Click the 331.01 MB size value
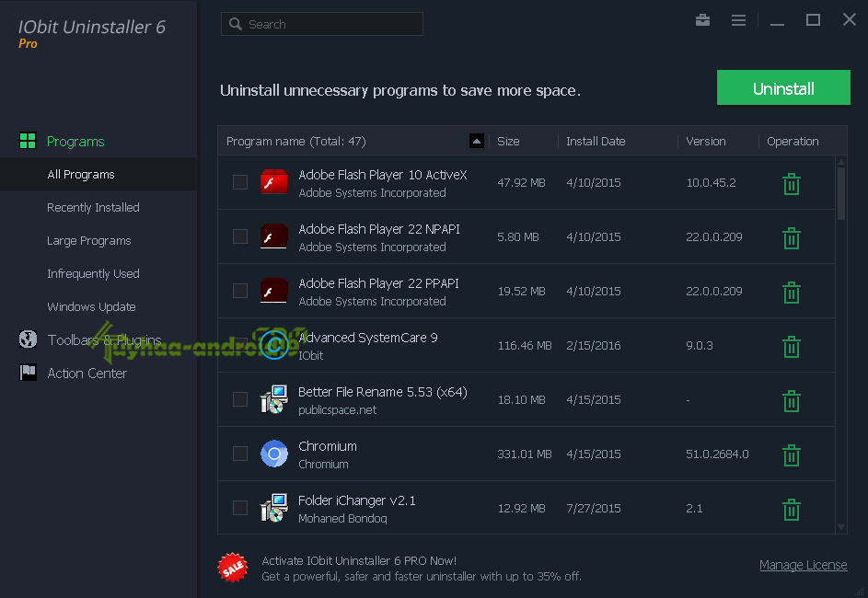 525,454
